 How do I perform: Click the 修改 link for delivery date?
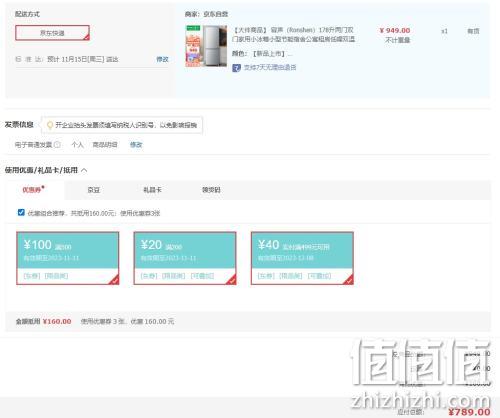tap(162, 59)
